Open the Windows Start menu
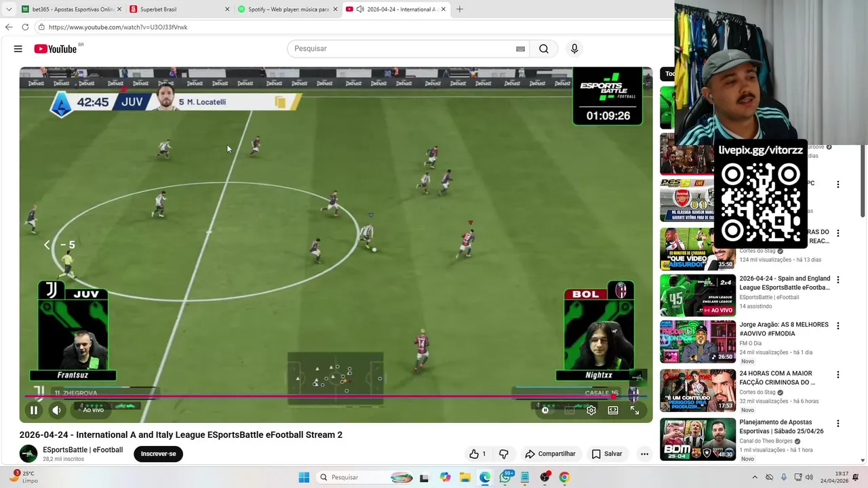Image resolution: width=868 pixels, height=488 pixels. [304, 477]
